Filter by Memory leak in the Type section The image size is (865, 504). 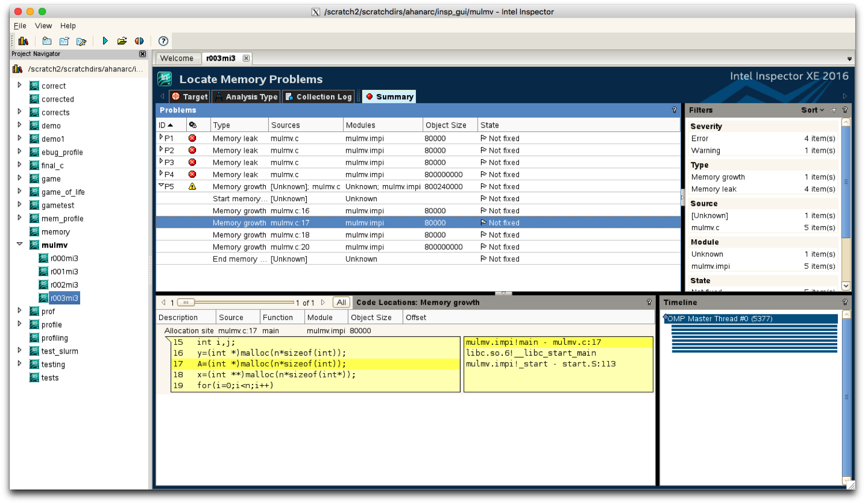pyautogui.click(x=717, y=189)
